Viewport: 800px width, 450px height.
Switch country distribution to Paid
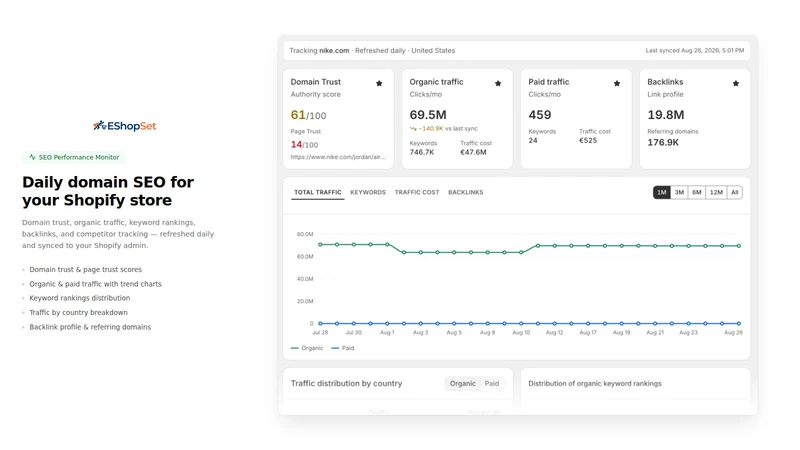pos(492,383)
